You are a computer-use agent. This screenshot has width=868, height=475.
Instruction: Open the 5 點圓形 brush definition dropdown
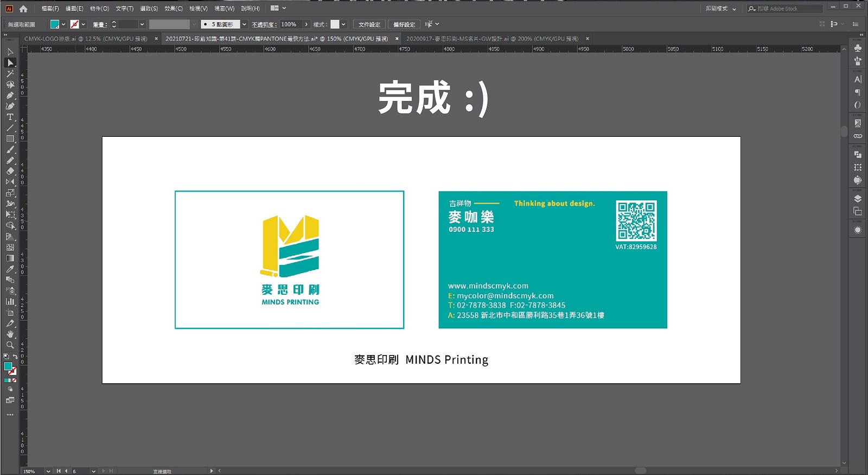(x=244, y=24)
